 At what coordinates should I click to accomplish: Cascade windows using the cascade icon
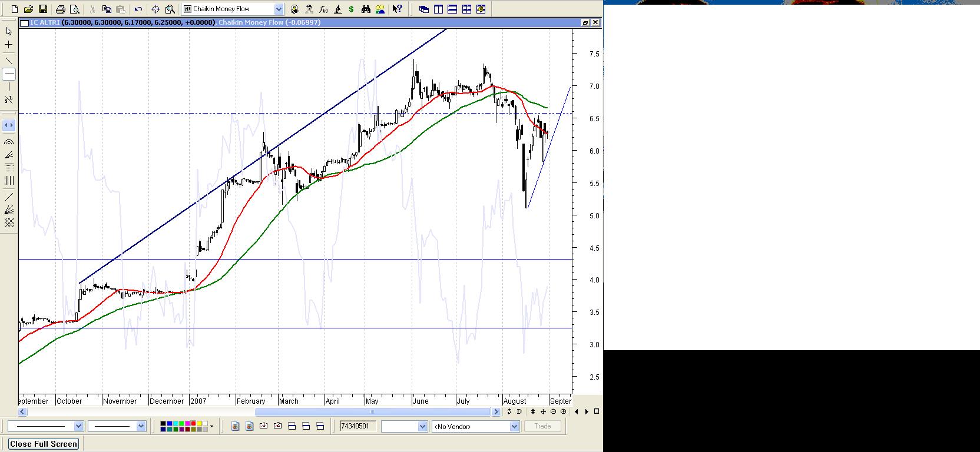pyautogui.click(x=423, y=9)
